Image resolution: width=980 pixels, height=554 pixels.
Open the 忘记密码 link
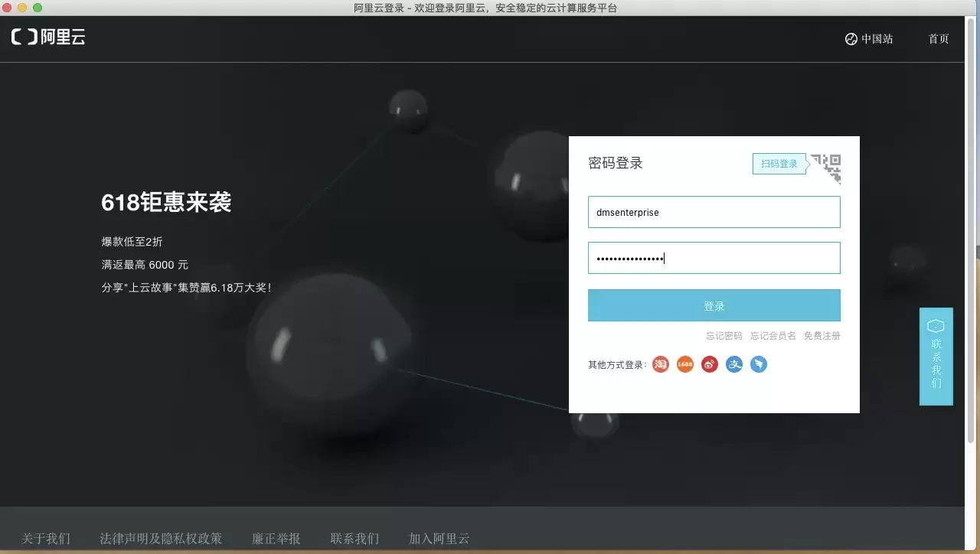724,336
